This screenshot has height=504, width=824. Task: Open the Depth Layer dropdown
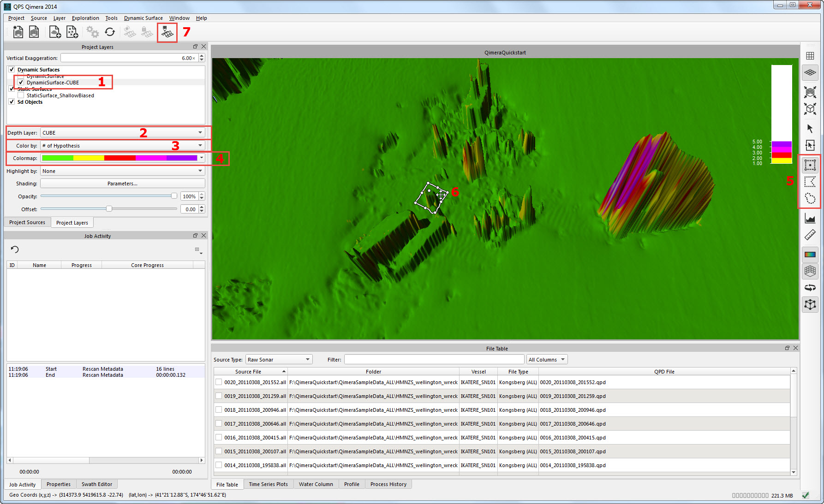point(122,133)
